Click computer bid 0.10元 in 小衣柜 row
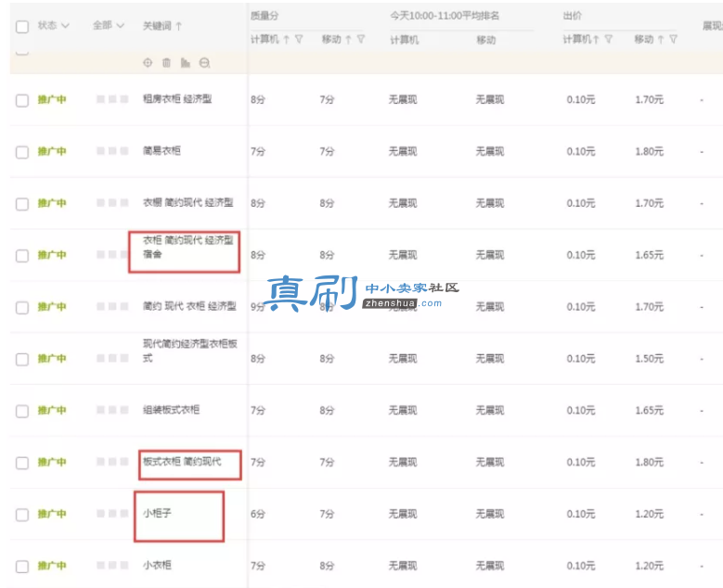This screenshot has height=588, width=723. point(581,566)
